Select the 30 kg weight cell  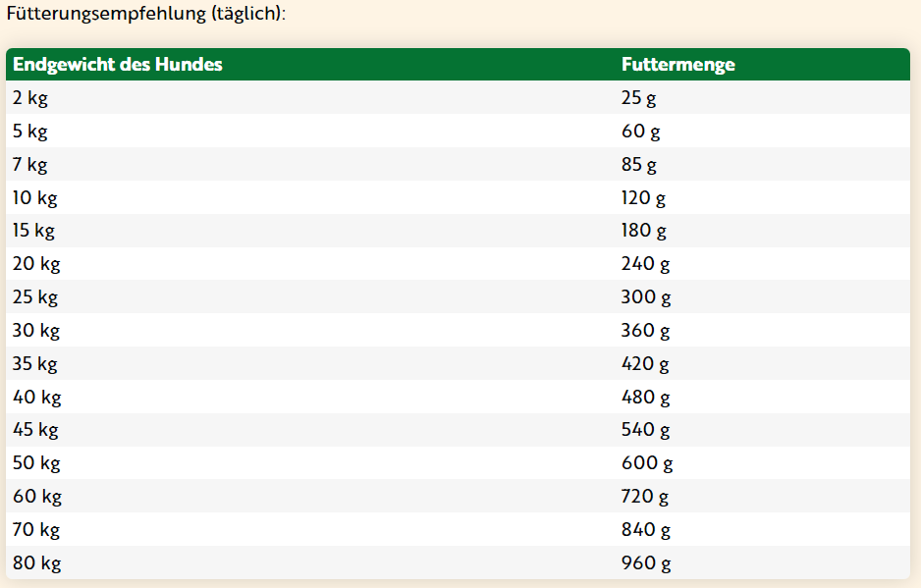36,331
